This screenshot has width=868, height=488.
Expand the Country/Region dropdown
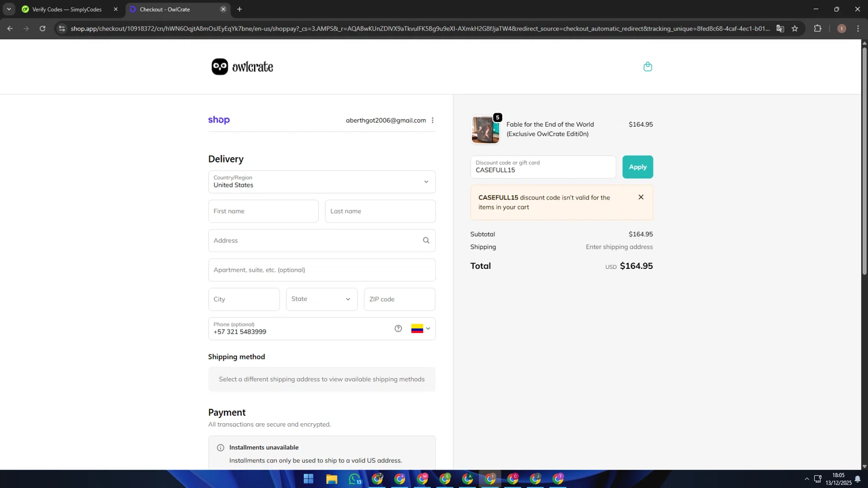[322, 182]
